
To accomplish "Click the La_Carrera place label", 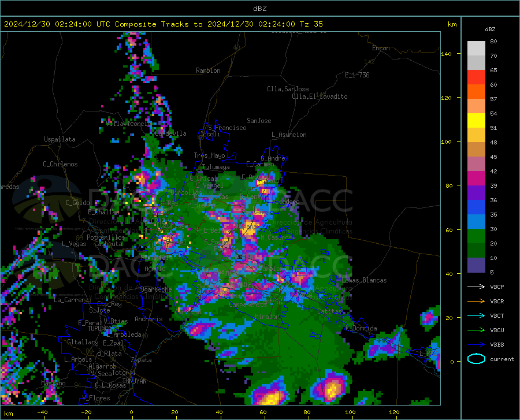I will pos(71,300).
